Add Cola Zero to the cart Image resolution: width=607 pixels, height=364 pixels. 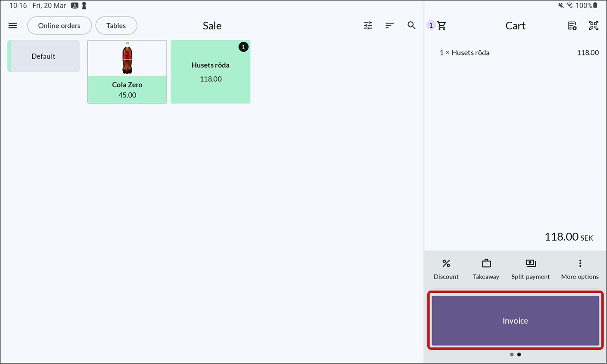(127, 72)
